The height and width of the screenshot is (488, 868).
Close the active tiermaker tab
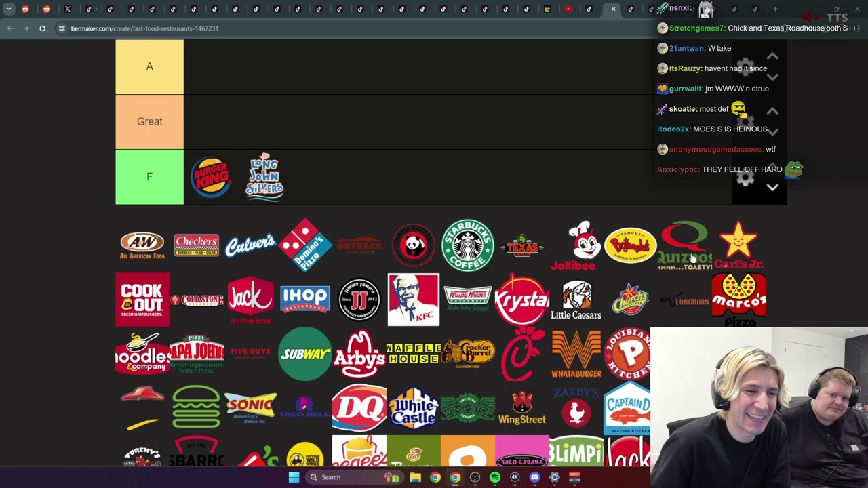613,9
